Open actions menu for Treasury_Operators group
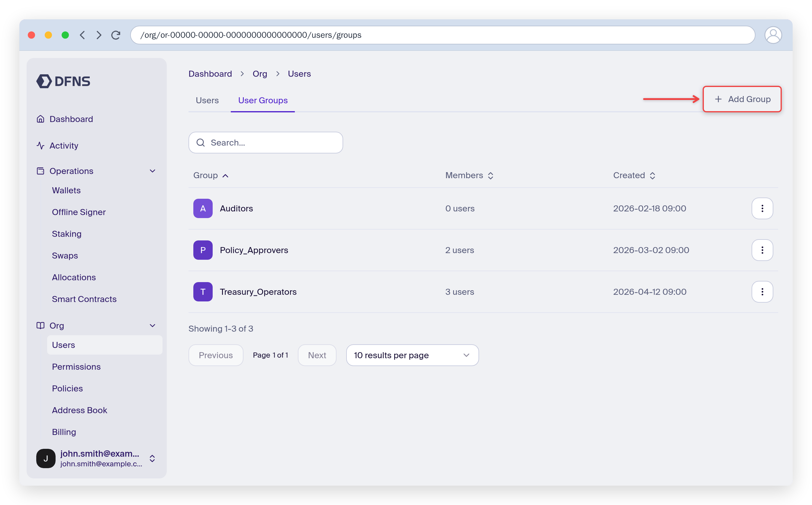The height and width of the screenshot is (505, 812). click(762, 292)
